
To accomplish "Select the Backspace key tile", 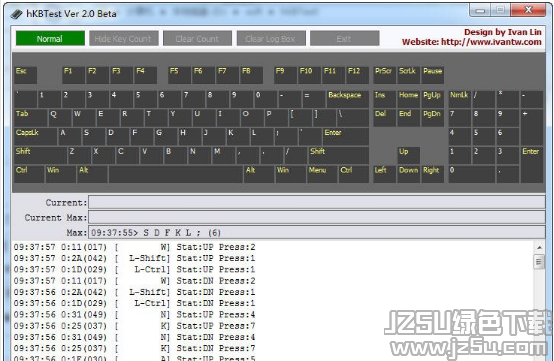I will coord(348,99).
